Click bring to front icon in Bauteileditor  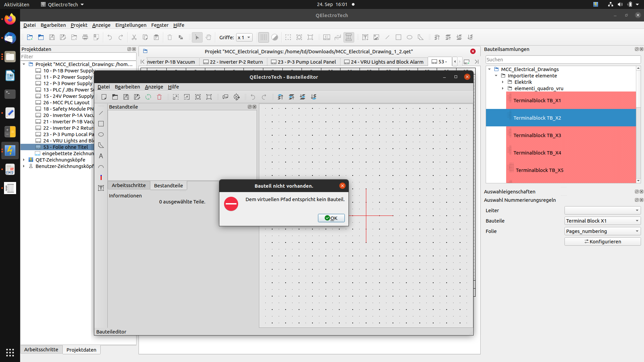280,97
